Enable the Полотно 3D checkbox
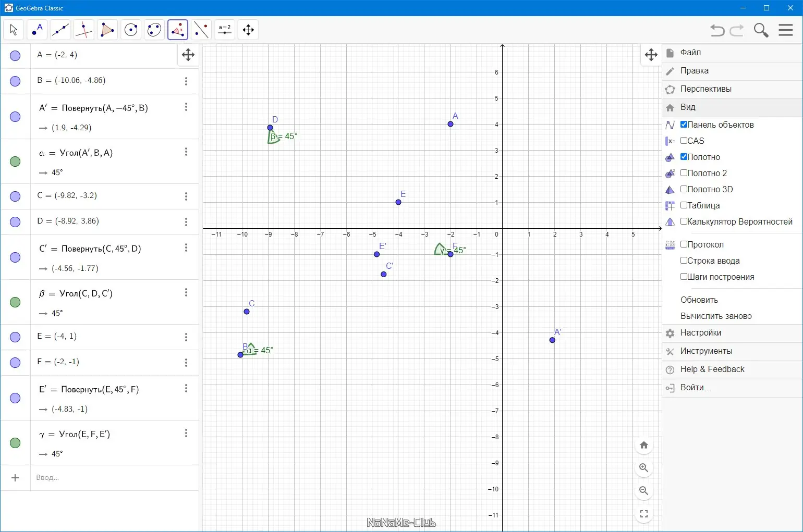Image resolution: width=803 pixels, height=532 pixels. 684,189
